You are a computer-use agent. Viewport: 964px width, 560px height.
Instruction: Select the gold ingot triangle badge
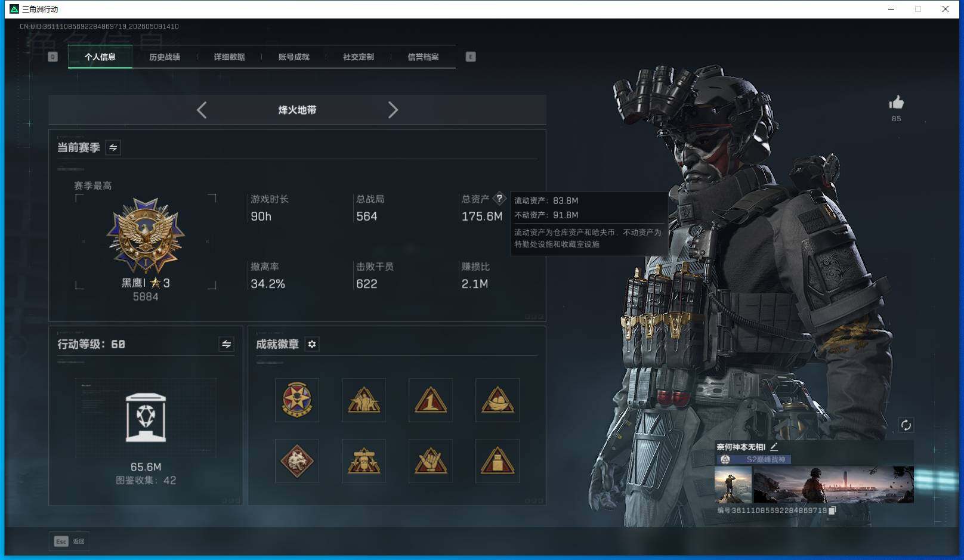[498, 400]
